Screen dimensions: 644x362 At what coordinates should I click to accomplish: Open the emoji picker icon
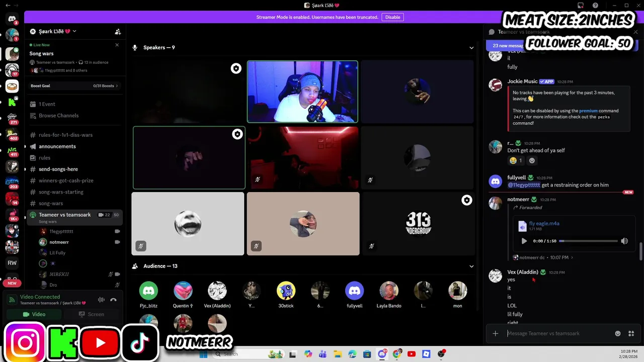[x=618, y=333]
